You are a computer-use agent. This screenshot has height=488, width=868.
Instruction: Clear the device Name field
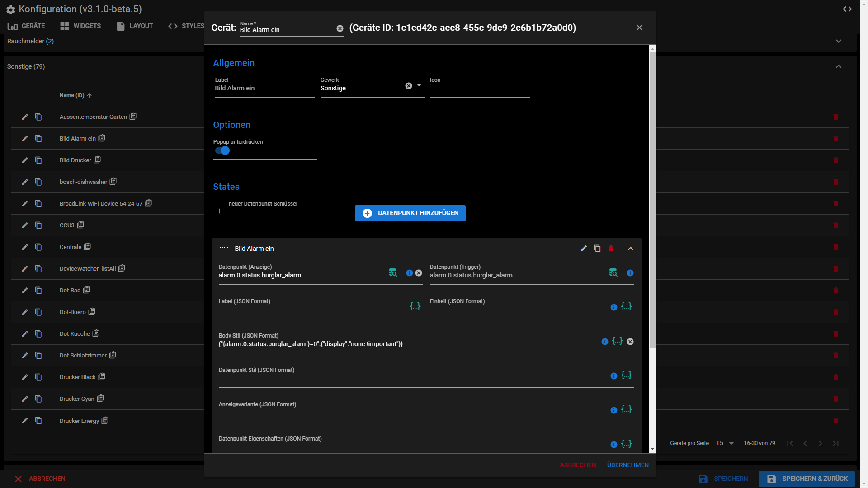[x=340, y=29]
